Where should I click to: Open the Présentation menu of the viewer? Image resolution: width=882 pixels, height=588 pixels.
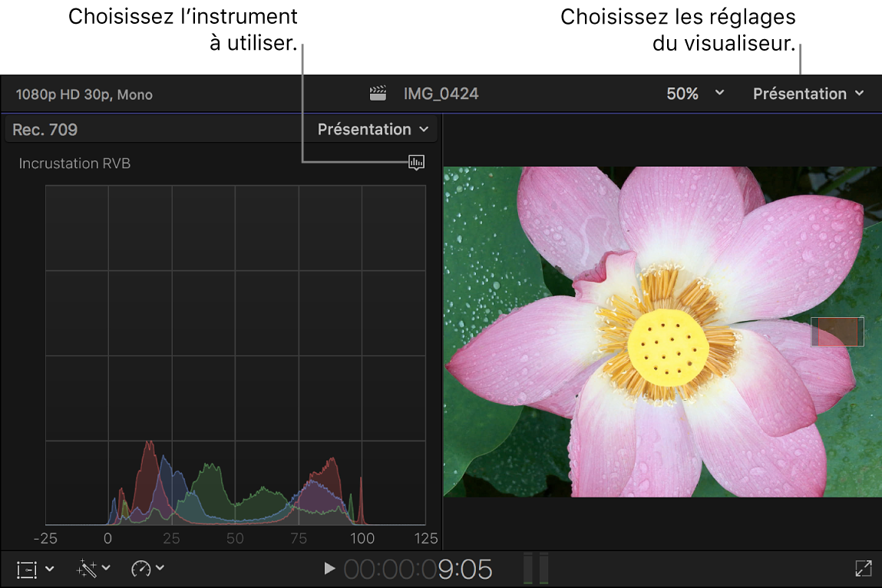point(808,93)
